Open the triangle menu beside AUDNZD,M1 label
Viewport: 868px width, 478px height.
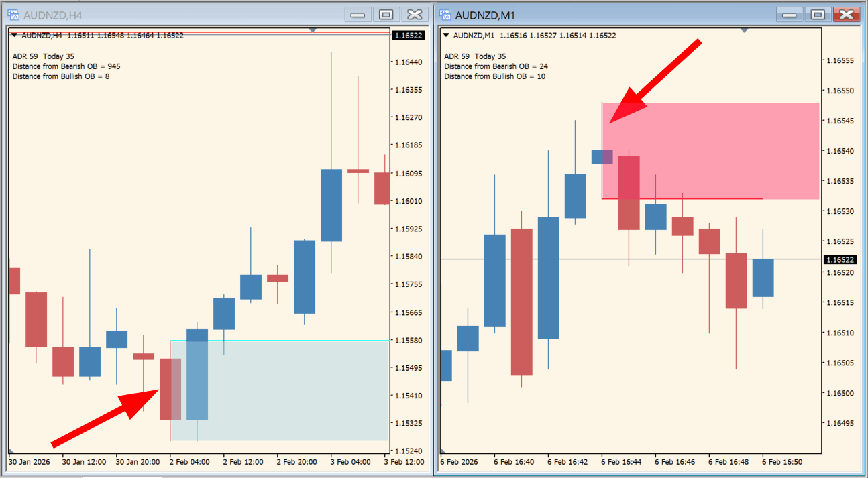446,36
